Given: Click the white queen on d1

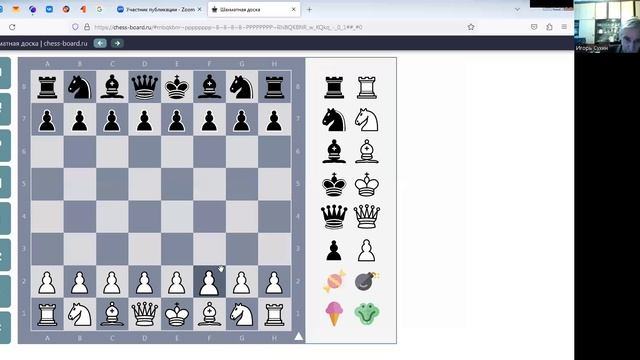Looking at the screenshot, I should tap(144, 314).
